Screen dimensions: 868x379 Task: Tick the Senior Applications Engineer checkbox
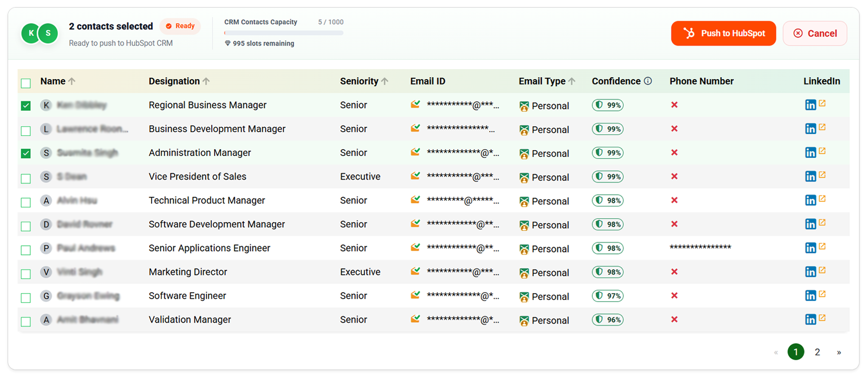pos(26,250)
